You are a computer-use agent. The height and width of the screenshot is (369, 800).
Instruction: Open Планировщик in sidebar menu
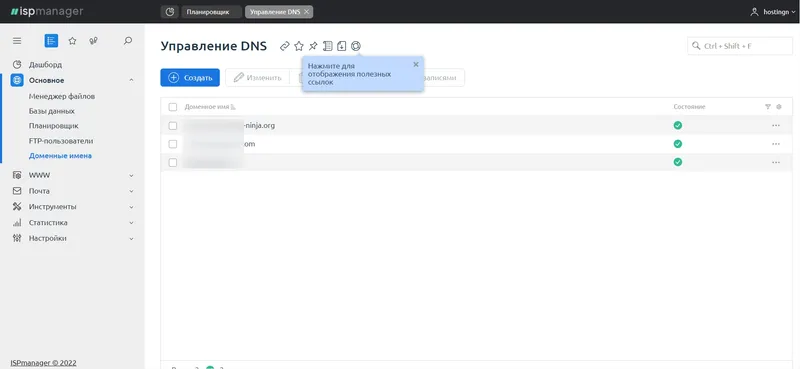click(54, 126)
